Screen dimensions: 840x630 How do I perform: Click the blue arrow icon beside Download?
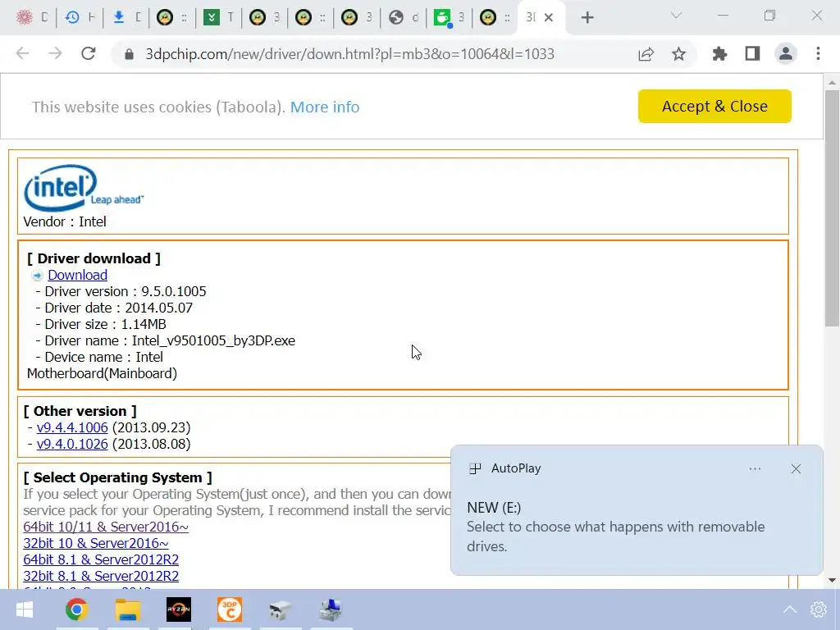[x=37, y=276]
